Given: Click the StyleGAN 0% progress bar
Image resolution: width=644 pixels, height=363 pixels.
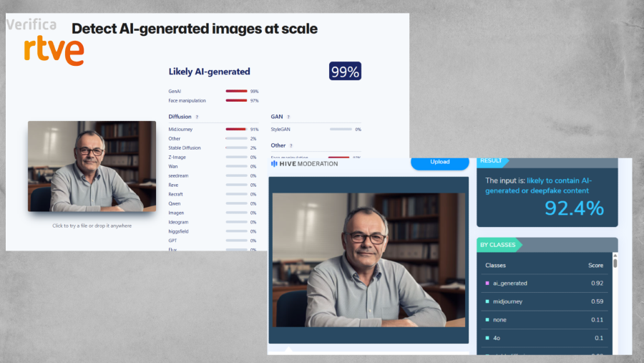Looking at the screenshot, I should (x=341, y=129).
